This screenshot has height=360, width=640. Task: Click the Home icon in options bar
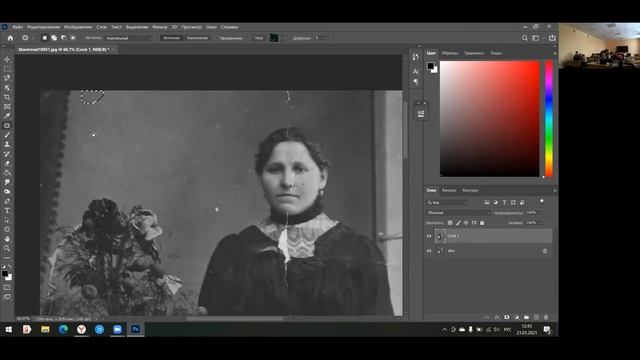(10, 38)
